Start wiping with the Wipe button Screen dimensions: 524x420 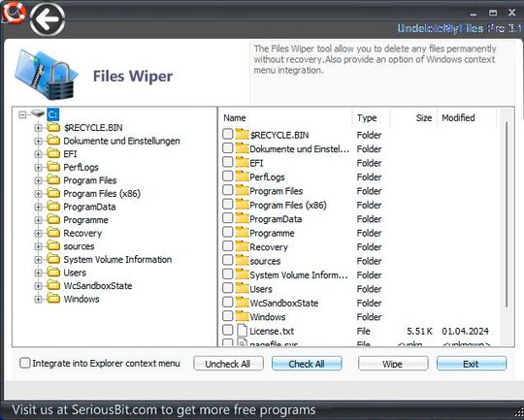393,364
